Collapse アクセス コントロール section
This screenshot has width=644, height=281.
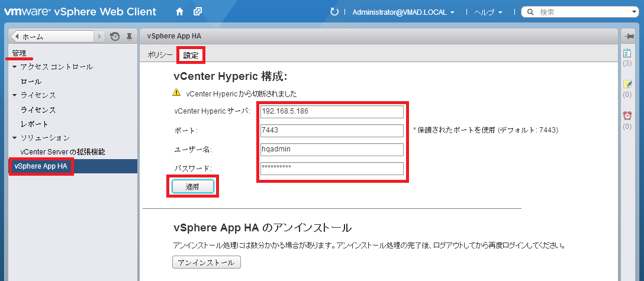(15, 67)
